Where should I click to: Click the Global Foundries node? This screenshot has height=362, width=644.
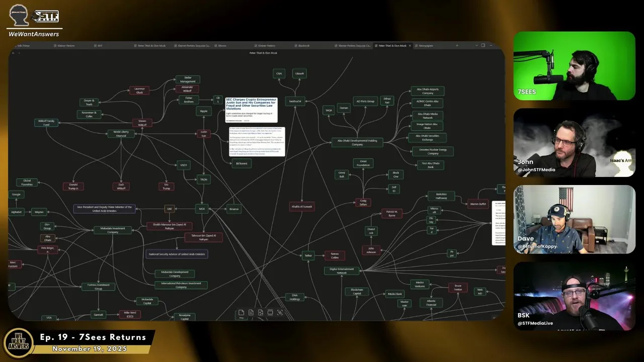[x=27, y=183]
